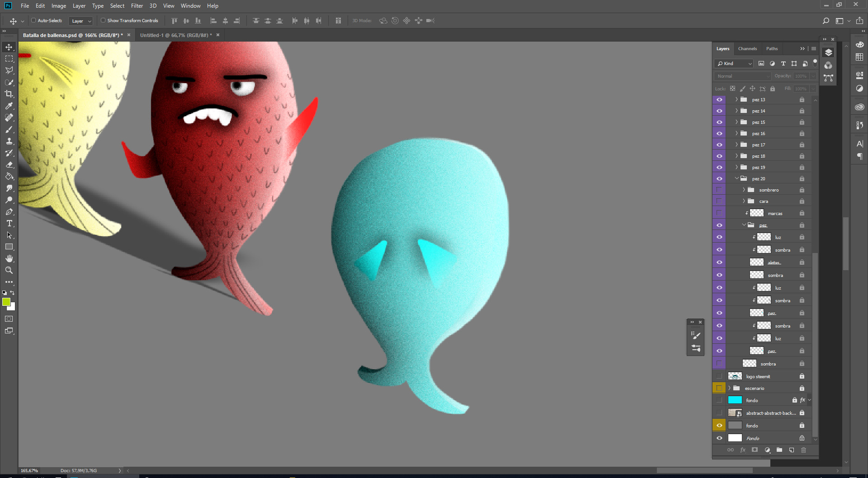Collapse the pez 20 layer group
Screen dimensions: 868x478
point(736,178)
